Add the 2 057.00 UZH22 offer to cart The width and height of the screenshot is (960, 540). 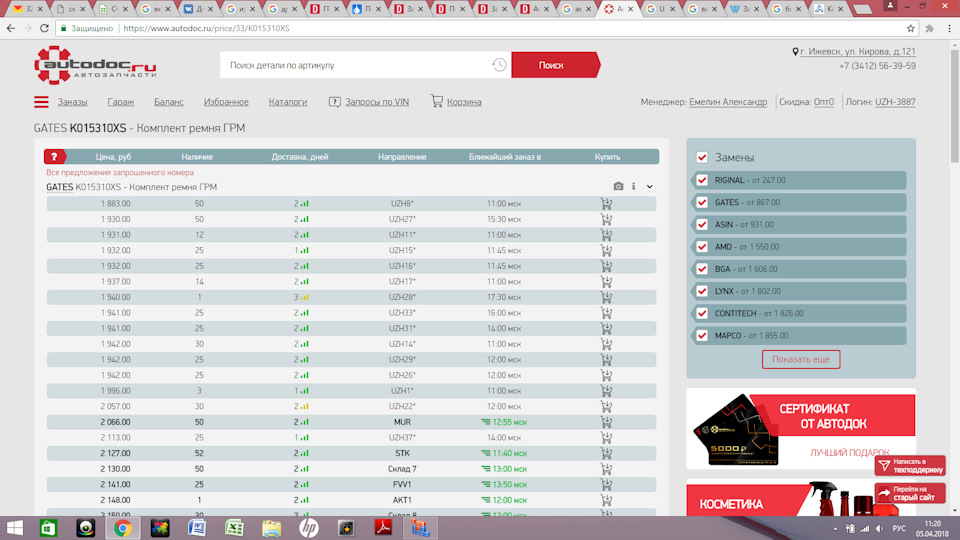click(x=606, y=407)
